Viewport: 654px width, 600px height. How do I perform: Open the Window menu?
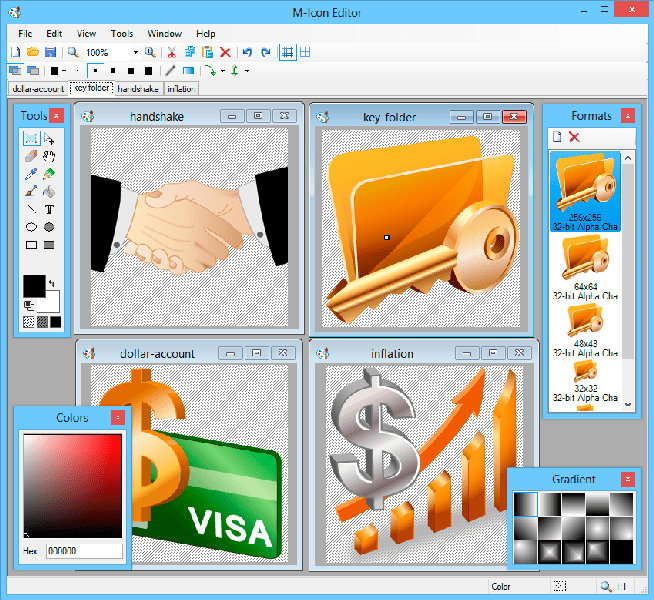(x=165, y=34)
